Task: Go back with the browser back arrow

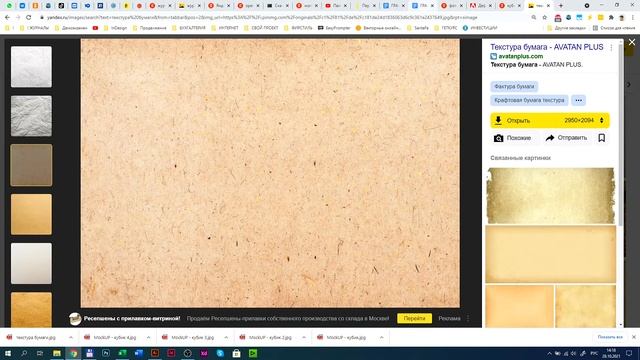Action: pos(7,18)
